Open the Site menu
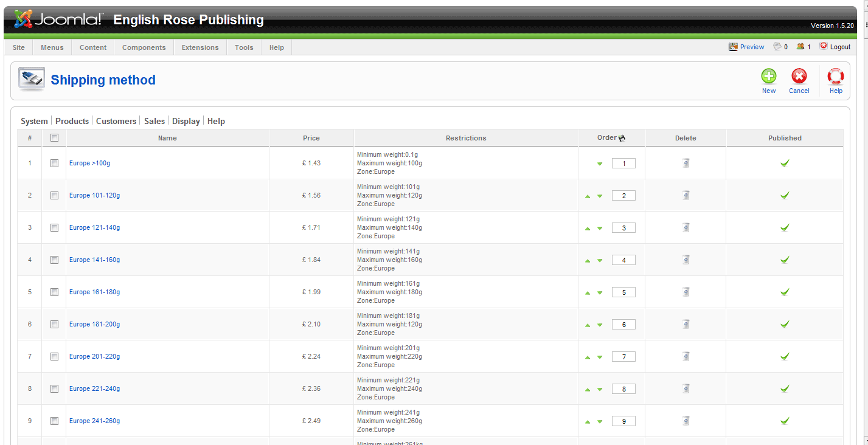Screen dimensions: 868x445 pos(19,47)
